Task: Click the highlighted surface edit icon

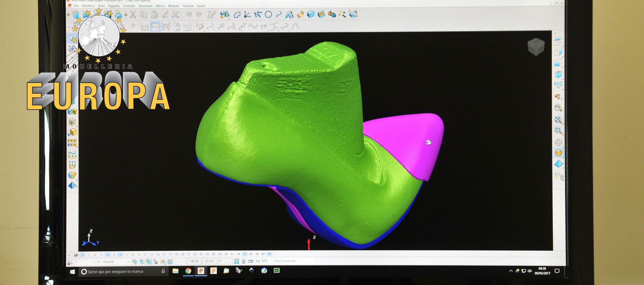Action: click(x=155, y=26)
